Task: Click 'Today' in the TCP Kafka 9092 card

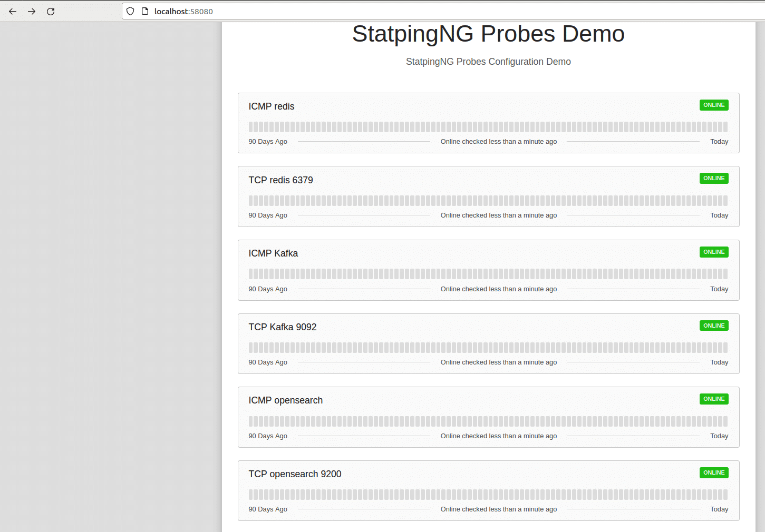Action: point(719,362)
